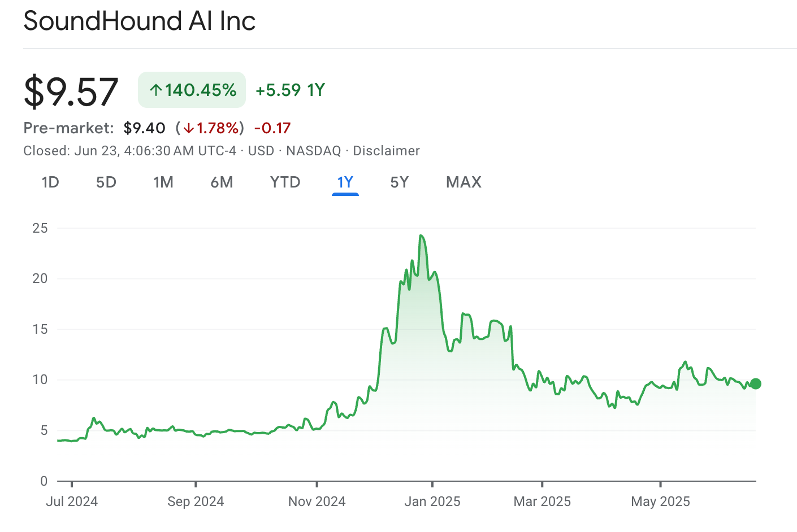
Task: Click the Mar 2025 axis label
Action: pyautogui.click(x=542, y=502)
